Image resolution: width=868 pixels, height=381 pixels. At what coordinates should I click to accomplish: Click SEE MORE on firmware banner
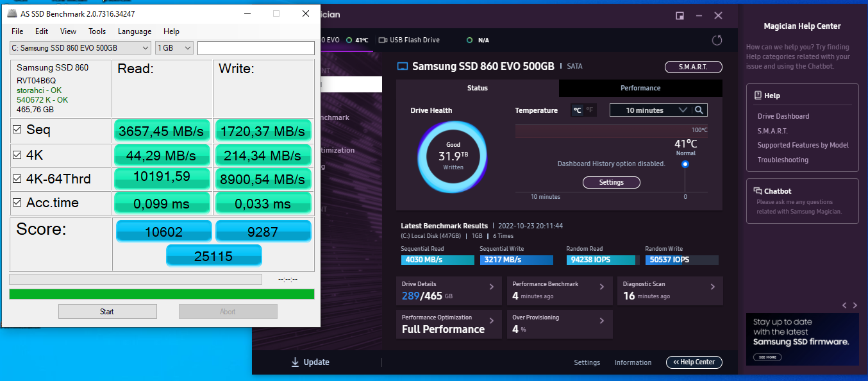point(767,357)
